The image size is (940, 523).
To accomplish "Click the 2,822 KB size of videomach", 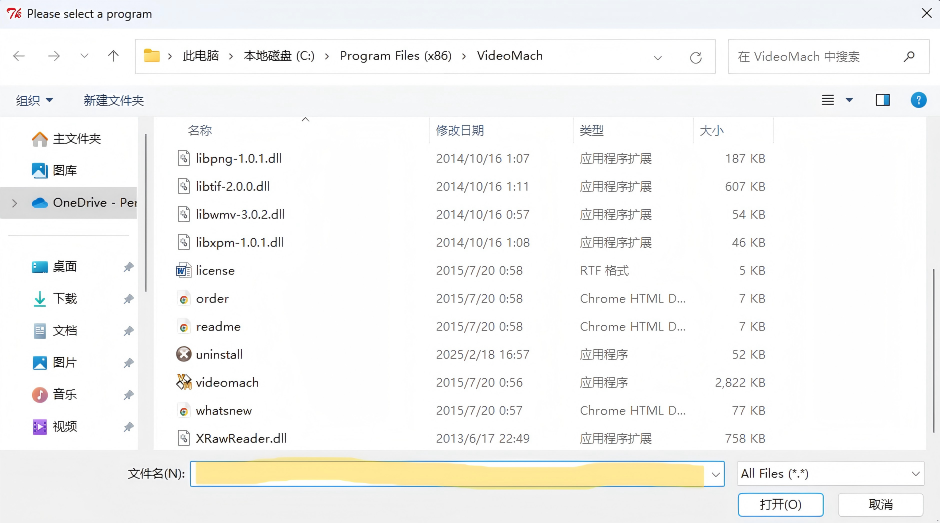I will click(x=740, y=383).
